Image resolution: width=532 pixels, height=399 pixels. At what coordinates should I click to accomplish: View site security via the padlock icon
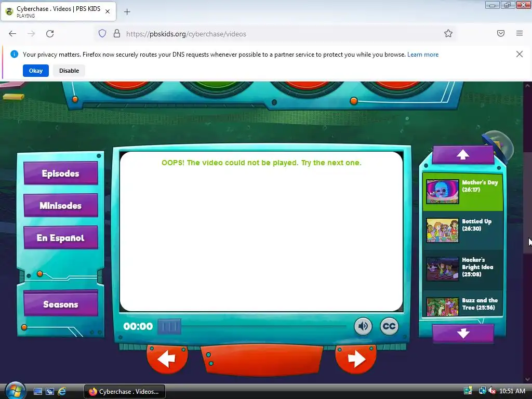pyautogui.click(x=117, y=34)
